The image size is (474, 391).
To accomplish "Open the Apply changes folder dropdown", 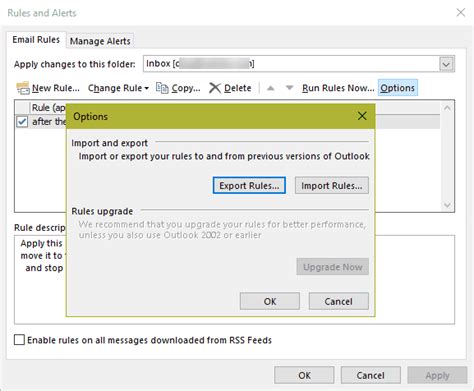I will (446, 64).
